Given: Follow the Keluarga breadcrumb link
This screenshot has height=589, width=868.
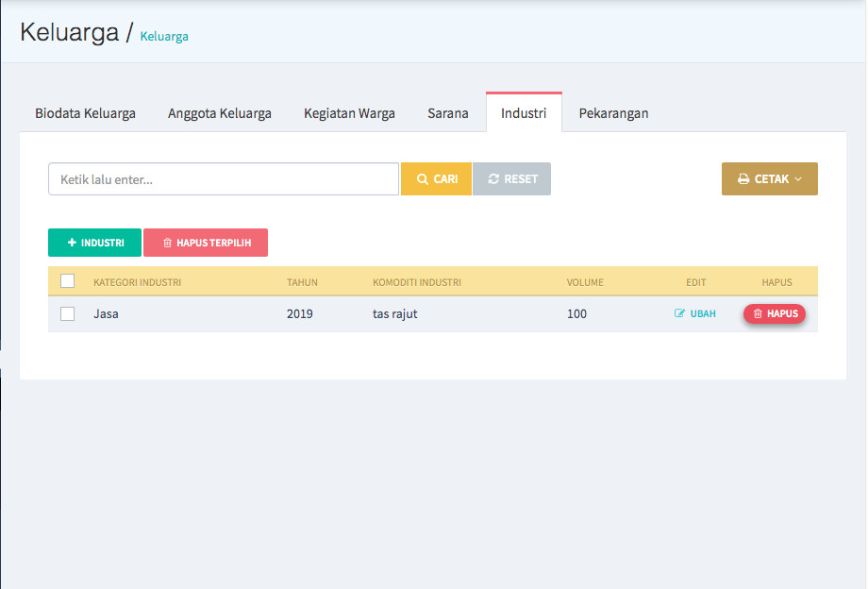Looking at the screenshot, I should pyautogui.click(x=164, y=37).
